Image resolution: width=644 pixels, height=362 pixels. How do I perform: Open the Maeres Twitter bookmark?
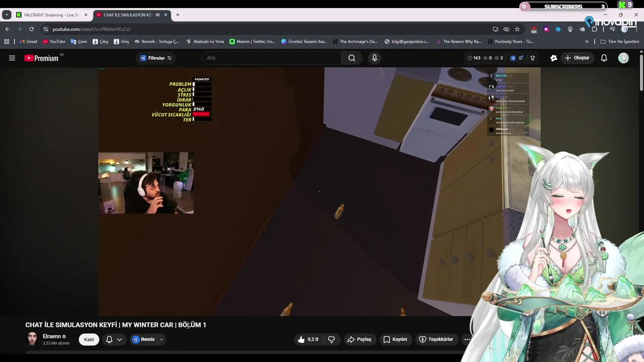(x=252, y=42)
